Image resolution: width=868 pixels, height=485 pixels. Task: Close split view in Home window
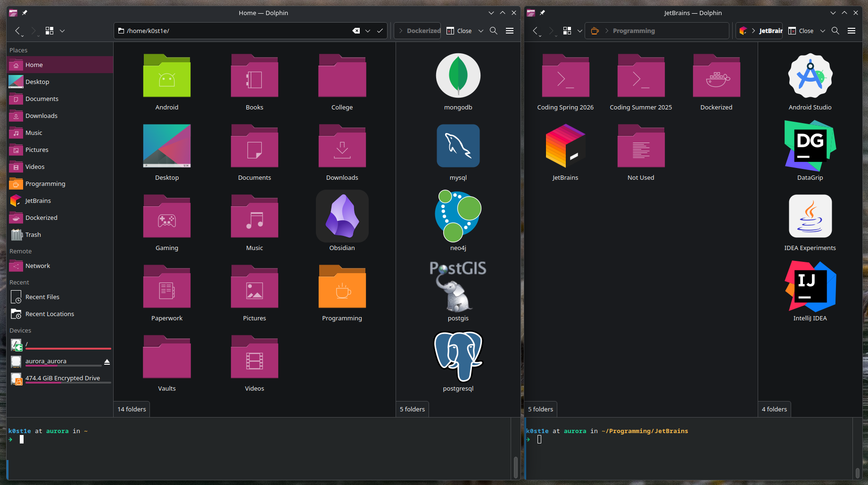coord(459,31)
